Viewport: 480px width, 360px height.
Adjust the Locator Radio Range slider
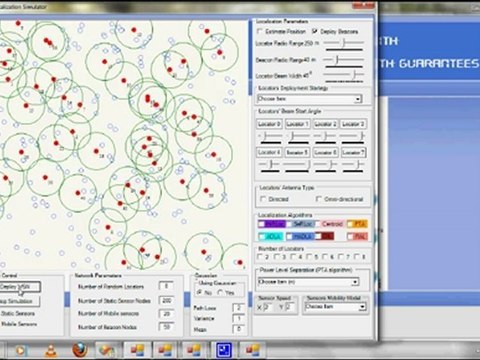coord(344,43)
